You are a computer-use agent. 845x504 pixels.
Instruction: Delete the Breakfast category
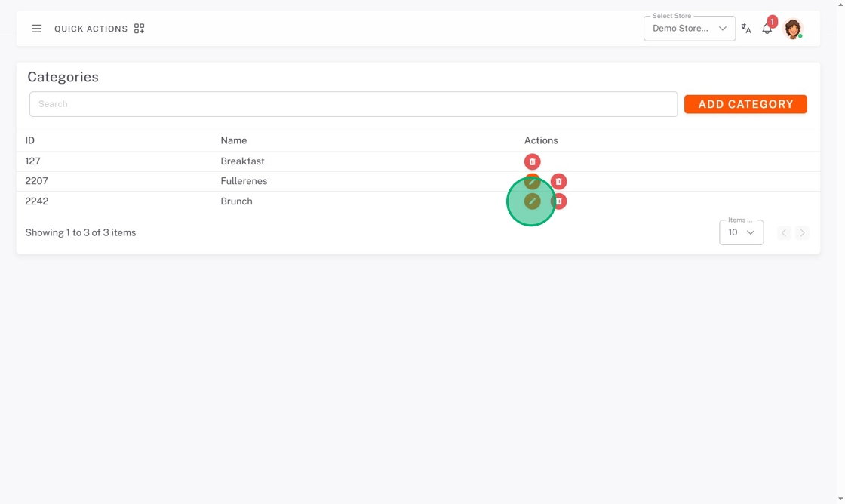532,161
